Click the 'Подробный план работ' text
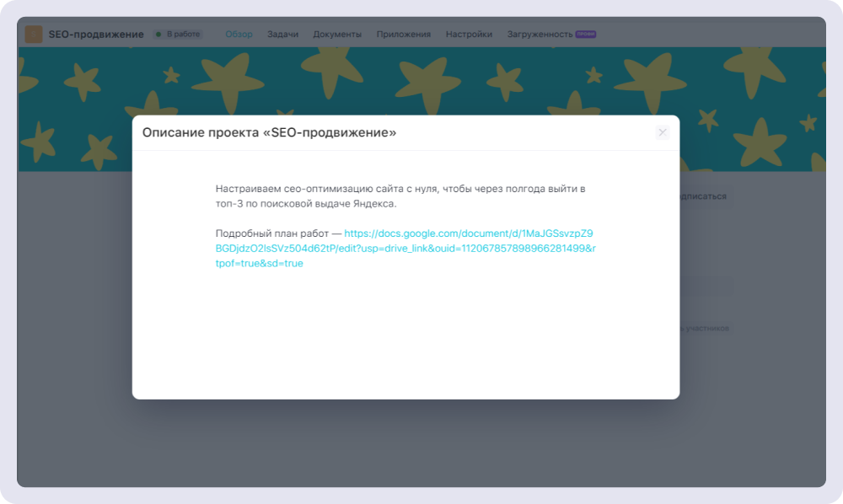Viewport: 843px width, 504px height. (x=272, y=233)
